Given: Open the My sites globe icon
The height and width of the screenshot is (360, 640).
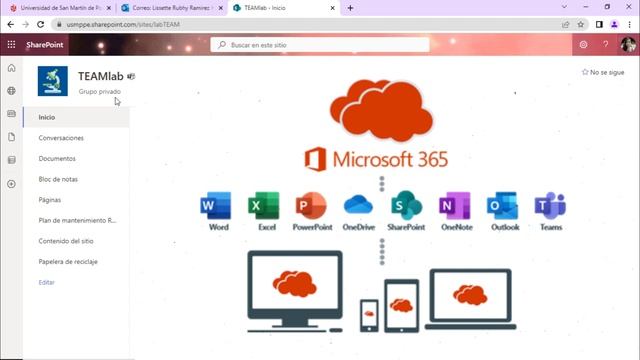Looking at the screenshot, I should tap(11, 91).
